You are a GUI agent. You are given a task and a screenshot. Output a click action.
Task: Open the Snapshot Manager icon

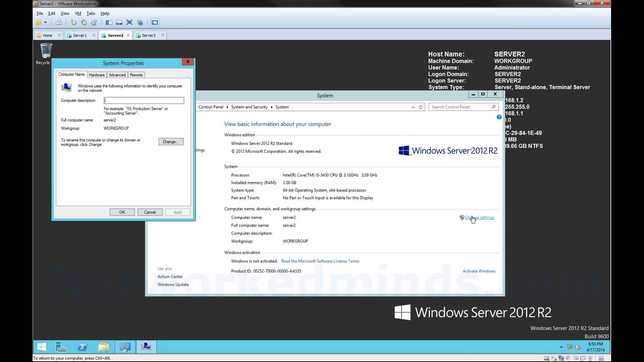coord(94,22)
